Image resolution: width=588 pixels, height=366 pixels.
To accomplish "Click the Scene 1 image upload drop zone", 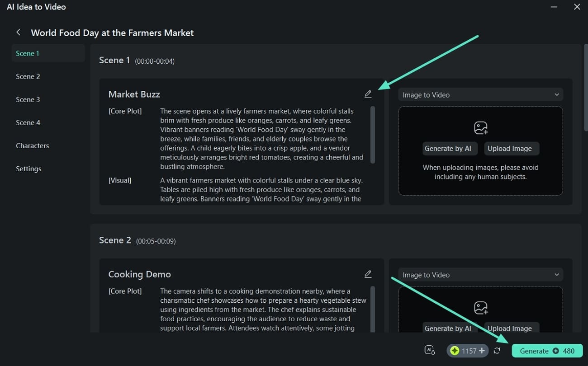I will 480,151.
